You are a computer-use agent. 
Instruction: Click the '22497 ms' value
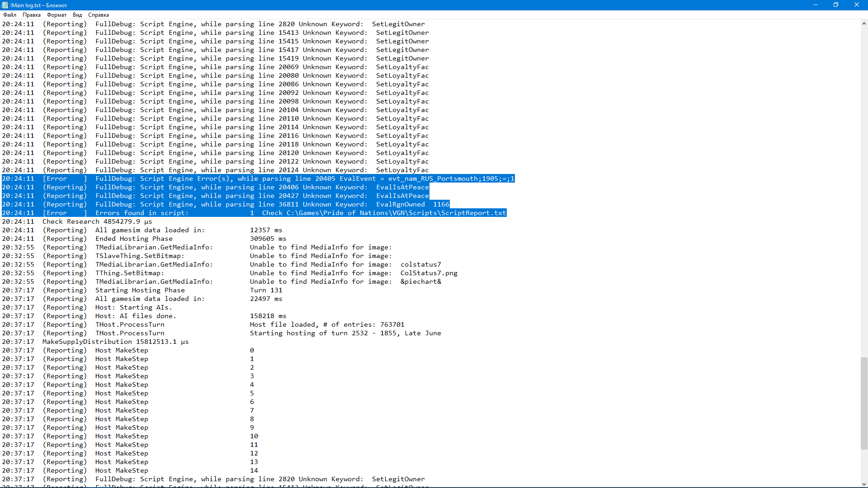coord(266,299)
